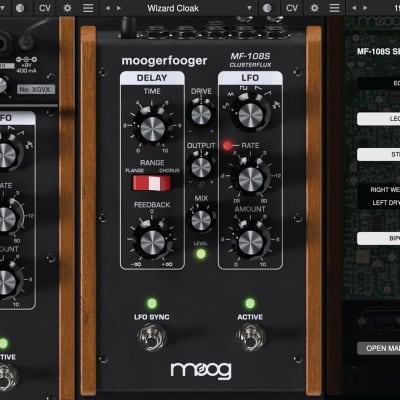The image size is (400, 400).
Task: Select the square waveform symbol on Clusterflux LFO
Action: point(243,87)
